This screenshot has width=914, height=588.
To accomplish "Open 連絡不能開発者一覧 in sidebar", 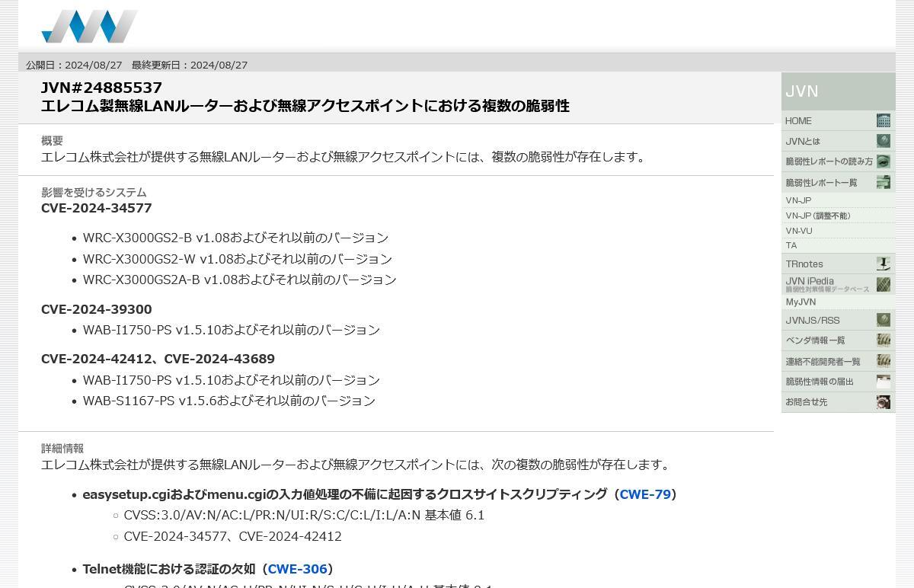I will [838, 361].
